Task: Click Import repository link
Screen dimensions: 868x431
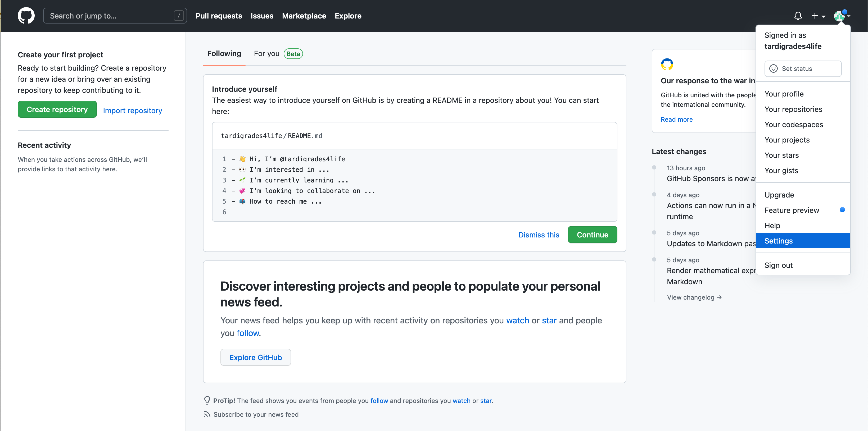Action: coord(132,110)
